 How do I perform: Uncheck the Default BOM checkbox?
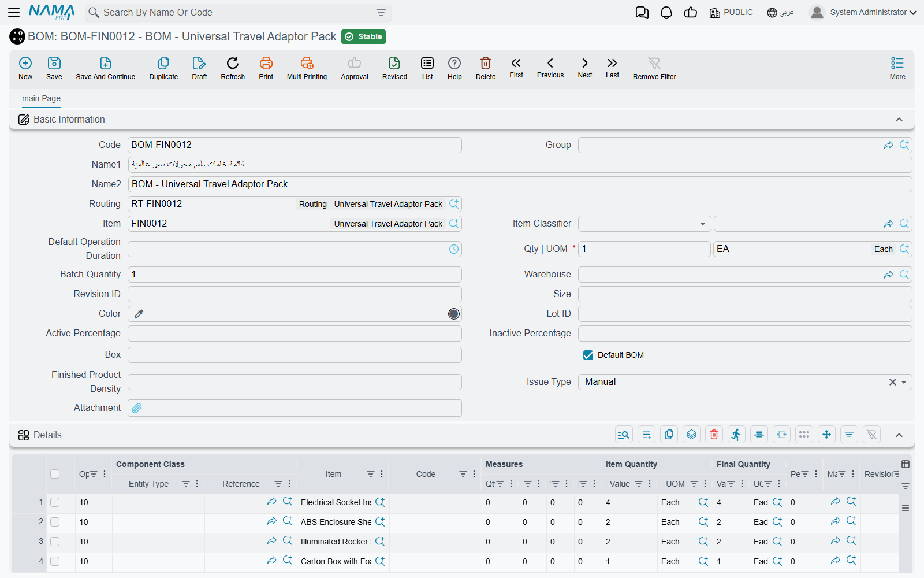(588, 355)
